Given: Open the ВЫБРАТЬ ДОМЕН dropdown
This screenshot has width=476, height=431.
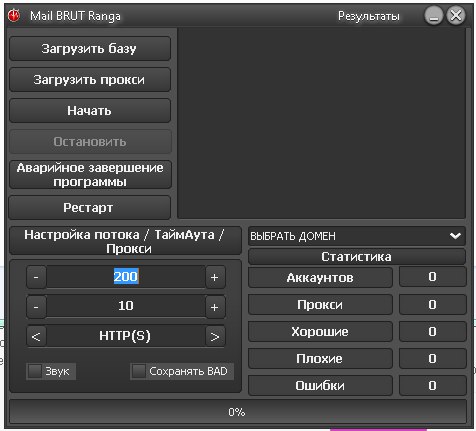Looking at the screenshot, I should (x=357, y=236).
